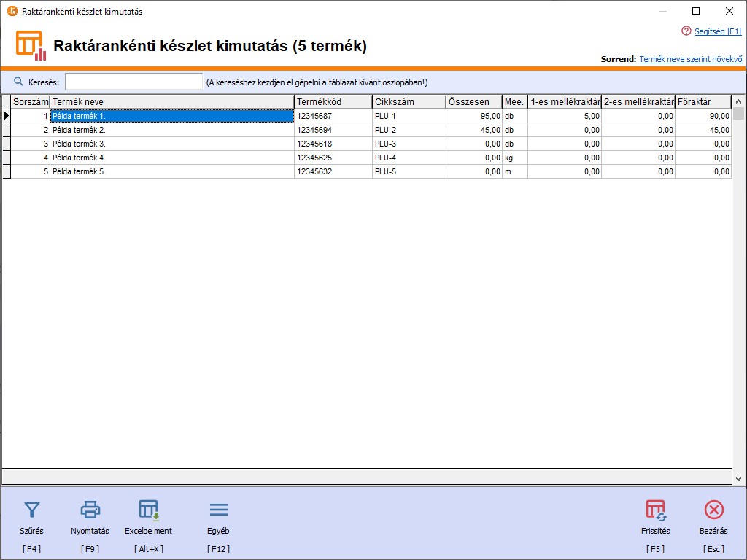Click the search magnifier icon by Keresés
This screenshot has height=560, width=747.
pyautogui.click(x=19, y=82)
